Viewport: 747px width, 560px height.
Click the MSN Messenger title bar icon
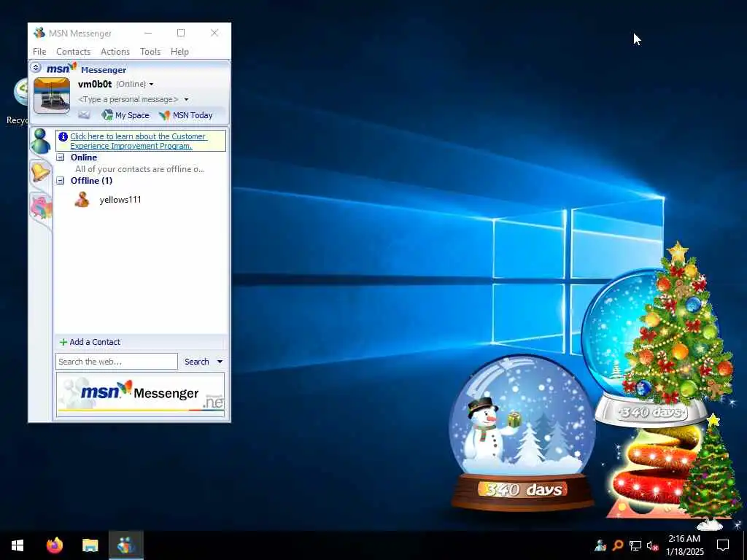(x=39, y=33)
